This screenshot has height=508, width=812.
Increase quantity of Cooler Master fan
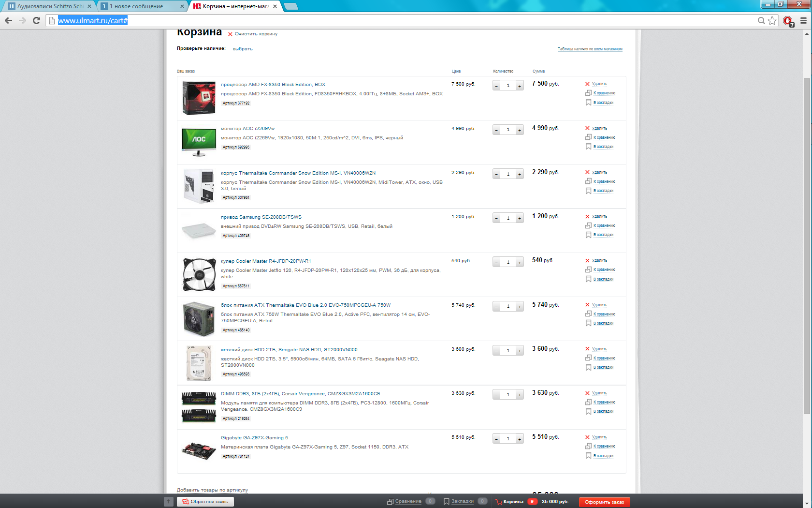pos(520,262)
